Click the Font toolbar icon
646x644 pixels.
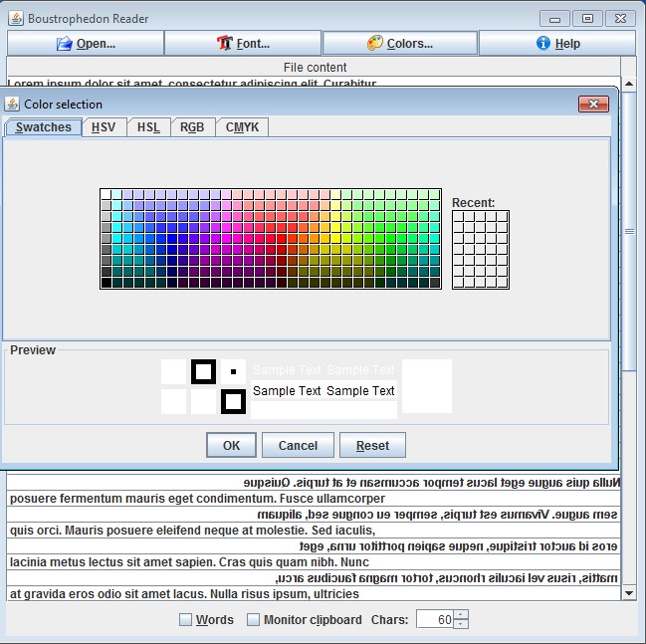(x=224, y=44)
